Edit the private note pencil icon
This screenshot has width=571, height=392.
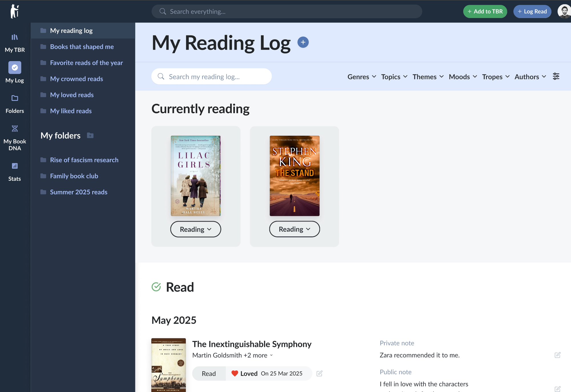pos(557,355)
